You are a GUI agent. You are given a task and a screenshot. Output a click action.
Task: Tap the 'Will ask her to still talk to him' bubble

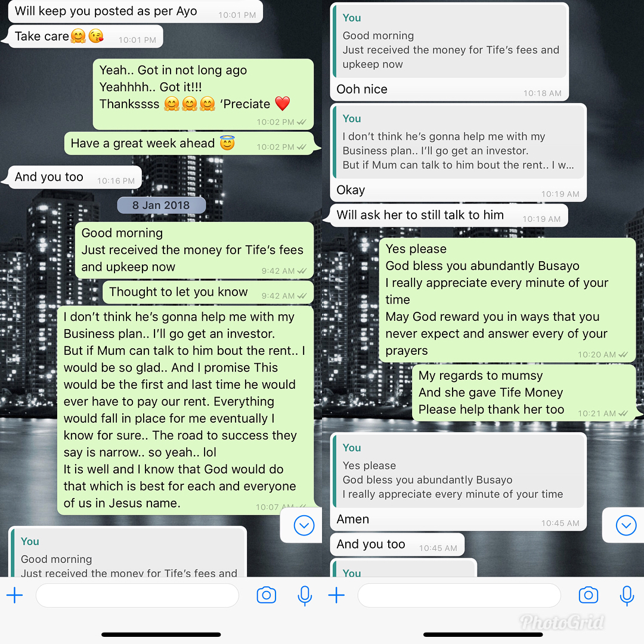[x=449, y=215]
